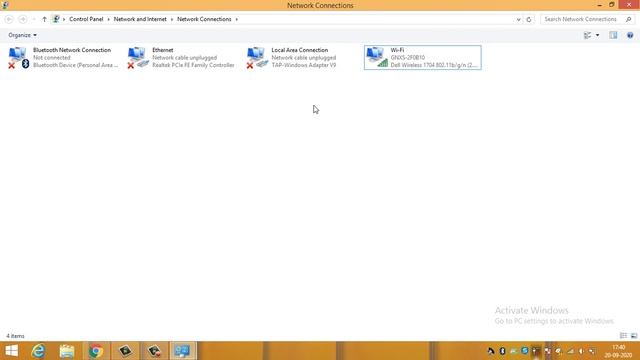Click the 'TAP-Windows Adapter V9' text
The height and width of the screenshot is (360, 640).
(x=304, y=65)
